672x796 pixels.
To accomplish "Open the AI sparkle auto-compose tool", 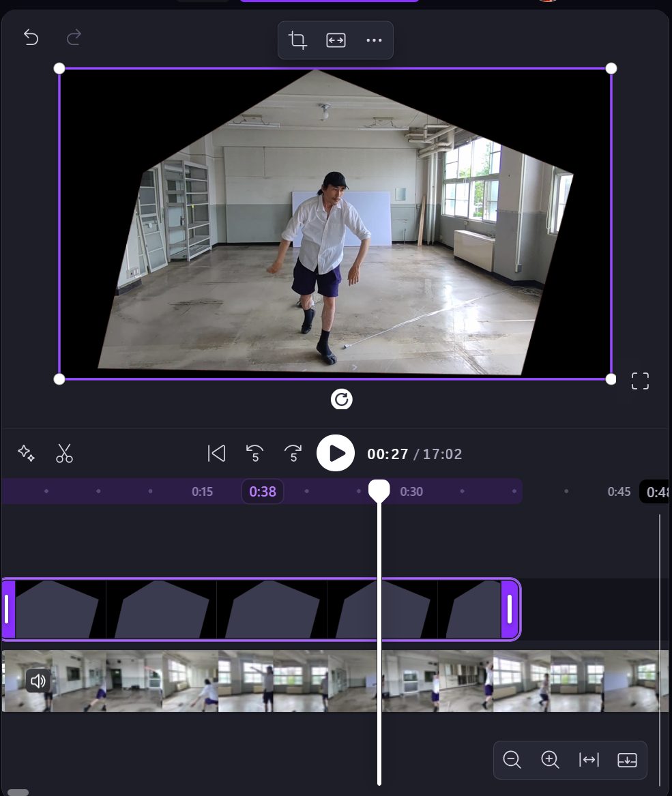I will pyautogui.click(x=26, y=454).
